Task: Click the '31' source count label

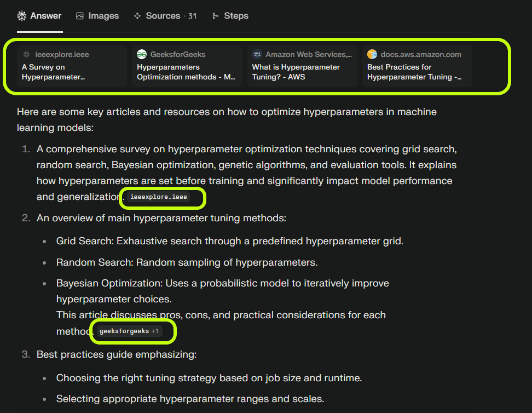Action: tap(192, 16)
